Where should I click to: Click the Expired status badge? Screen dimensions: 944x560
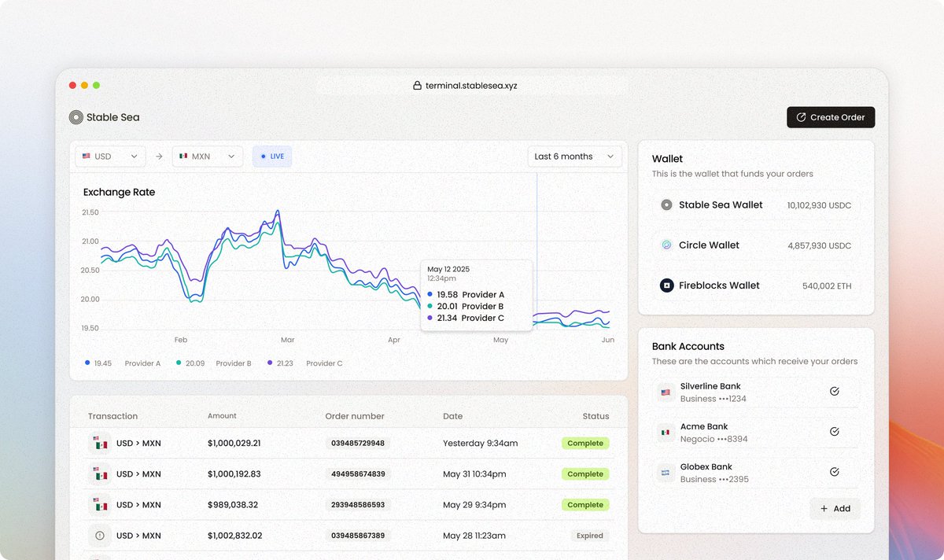tap(589, 536)
